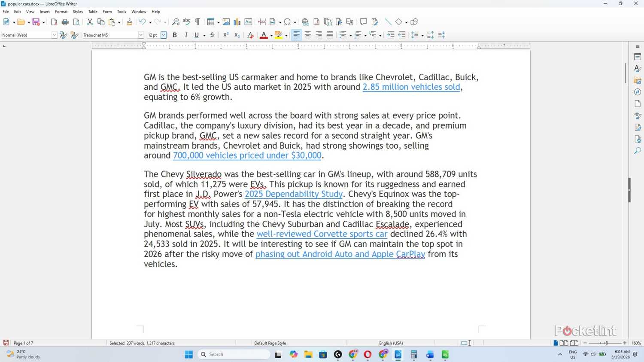Open the Navigator from the sidebar

coord(638,92)
